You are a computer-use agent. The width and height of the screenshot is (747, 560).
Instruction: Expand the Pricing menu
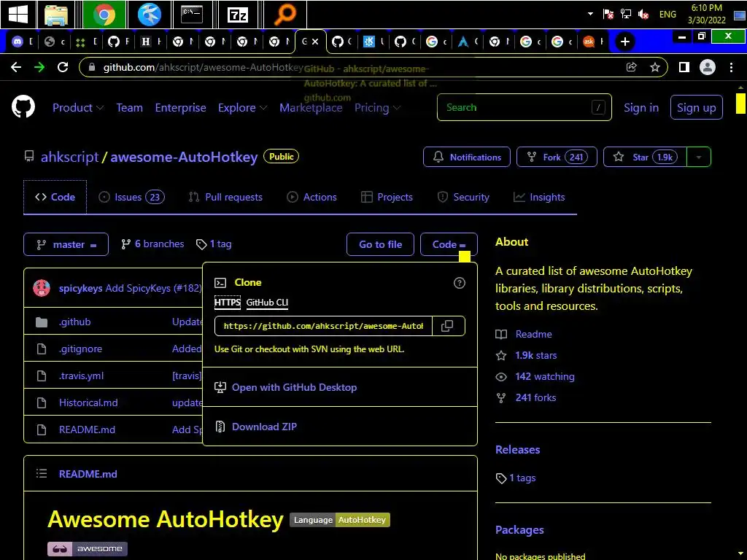377,108
